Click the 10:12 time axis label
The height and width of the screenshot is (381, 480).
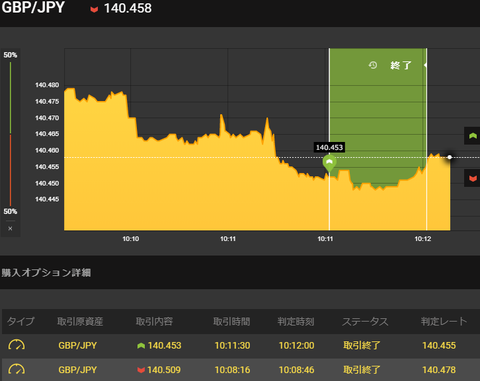(x=423, y=239)
